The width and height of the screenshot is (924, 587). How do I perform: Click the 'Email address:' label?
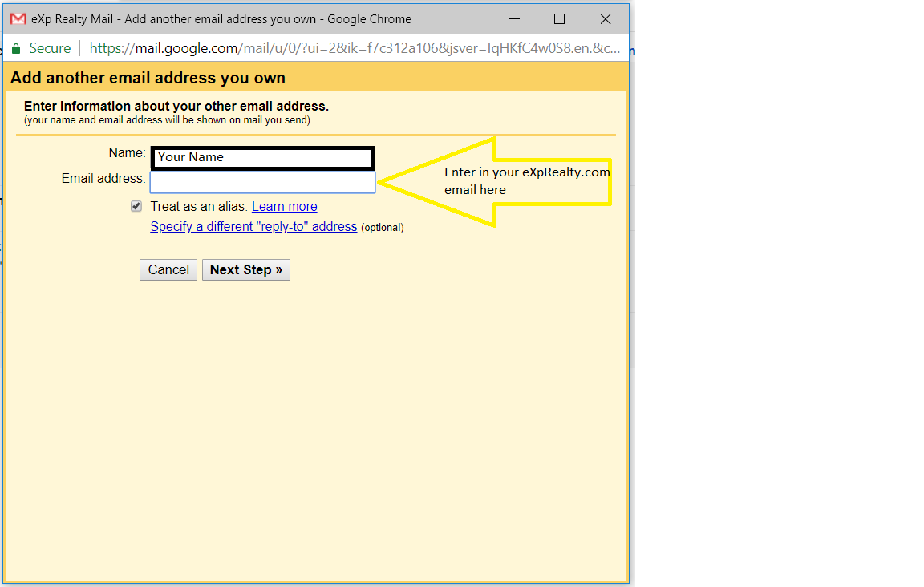click(103, 179)
